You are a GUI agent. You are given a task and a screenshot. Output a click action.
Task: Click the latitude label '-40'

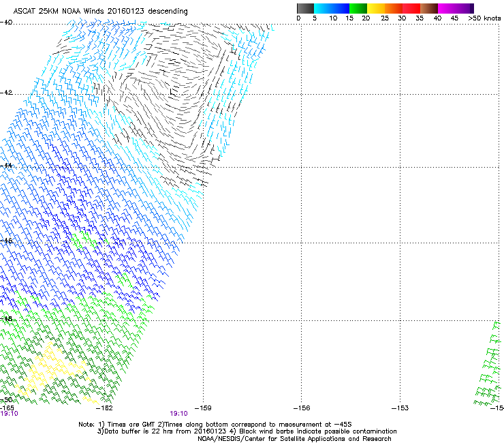point(6,22)
